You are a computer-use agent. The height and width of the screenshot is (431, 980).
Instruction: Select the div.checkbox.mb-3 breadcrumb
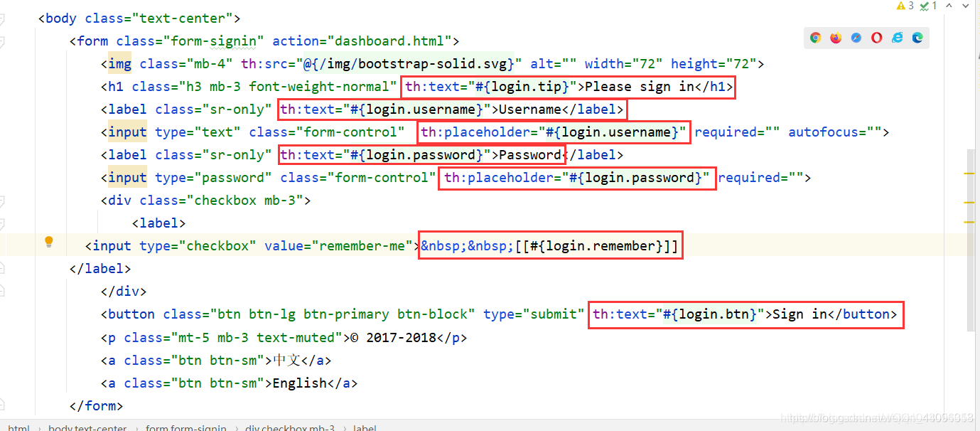(x=289, y=427)
